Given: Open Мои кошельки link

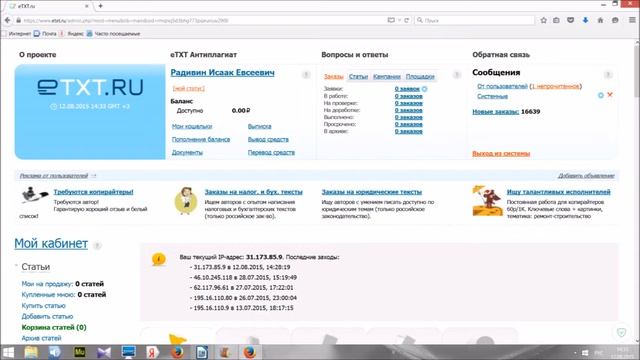Looking at the screenshot, I should click(x=192, y=127).
